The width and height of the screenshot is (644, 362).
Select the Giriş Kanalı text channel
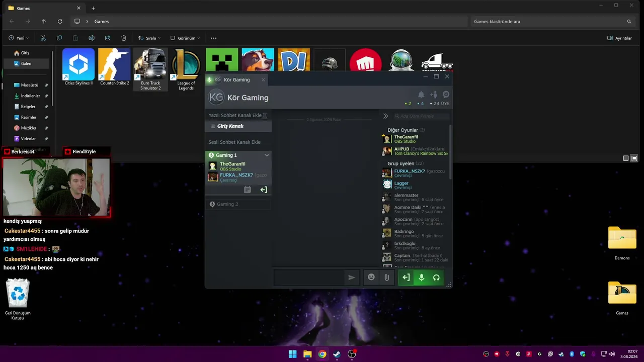(x=238, y=126)
